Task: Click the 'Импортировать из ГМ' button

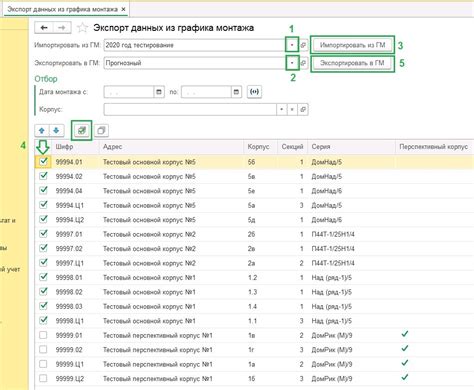Action: [352, 45]
